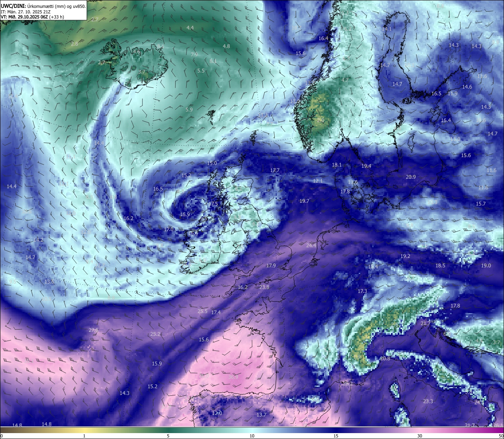
Task: Click the 17.4 value on the map
Action: (x=216, y=312)
